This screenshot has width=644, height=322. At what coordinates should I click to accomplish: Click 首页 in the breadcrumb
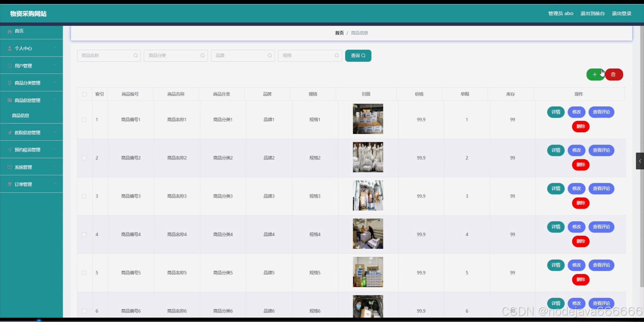(339, 33)
